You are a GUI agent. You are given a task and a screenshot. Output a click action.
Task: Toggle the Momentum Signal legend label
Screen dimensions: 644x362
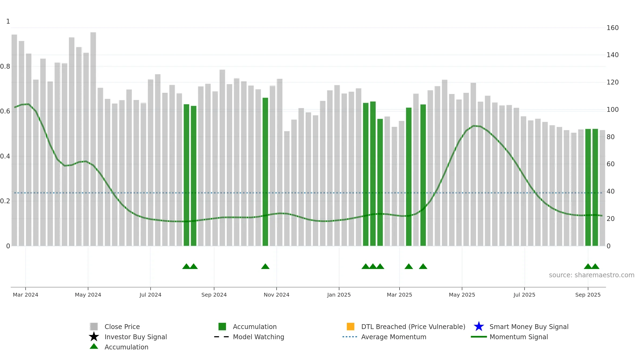[519, 337]
